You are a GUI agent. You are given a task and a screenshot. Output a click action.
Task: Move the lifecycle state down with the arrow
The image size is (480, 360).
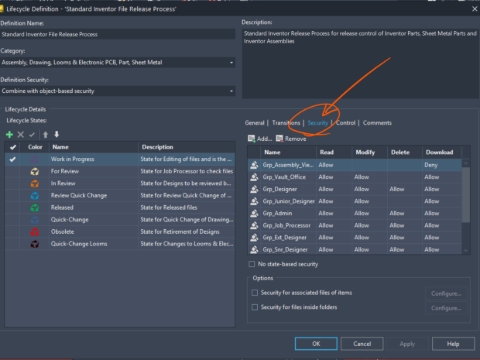point(57,134)
